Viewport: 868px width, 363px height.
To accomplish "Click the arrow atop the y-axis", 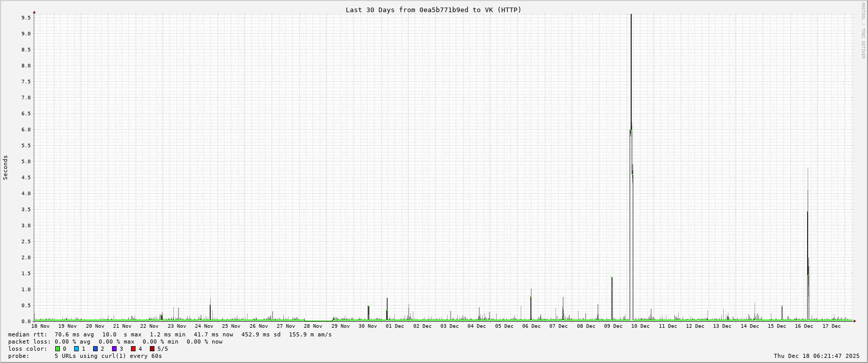I will click(x=34, y=12).
